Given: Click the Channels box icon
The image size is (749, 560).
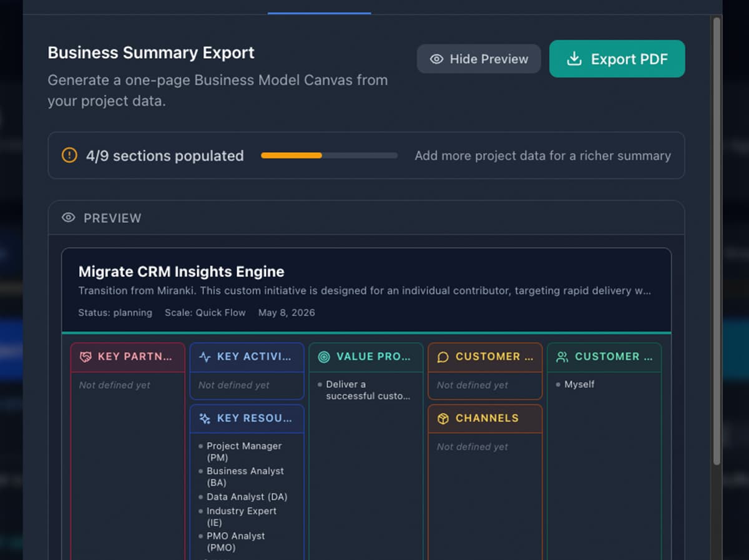Looking at the screenshot, I should coord(443,418).
